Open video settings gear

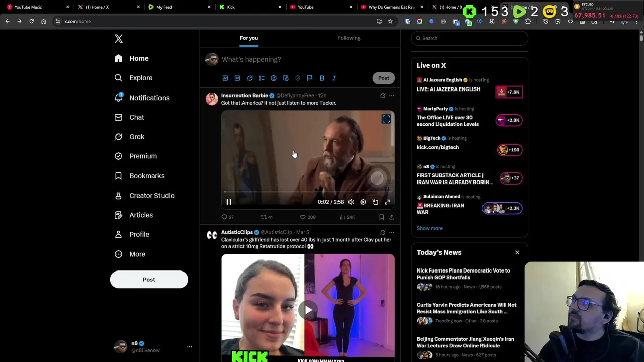[x=363, y=202]
